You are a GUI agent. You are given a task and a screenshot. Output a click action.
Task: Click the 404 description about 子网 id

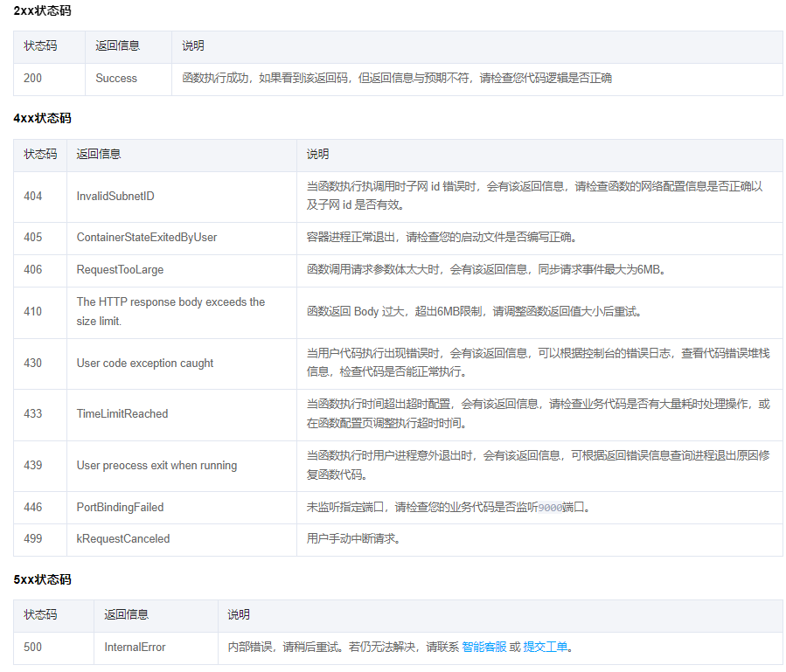535,196
